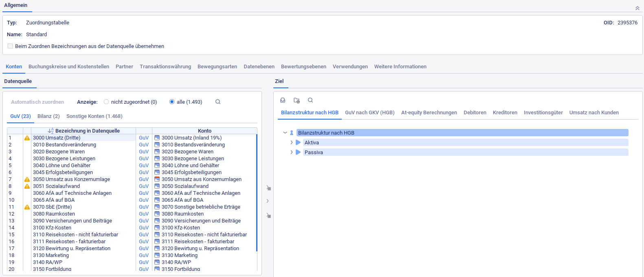Switch to the Bilanz (2) sub-tab
Image resolution: width=644 pixels, height=277 pixels.
48,116
